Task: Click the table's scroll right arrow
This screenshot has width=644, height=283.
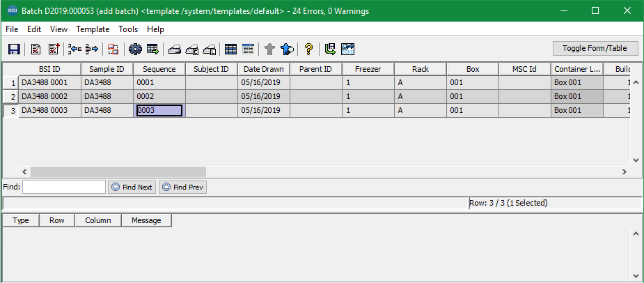Action: [625, 172]
